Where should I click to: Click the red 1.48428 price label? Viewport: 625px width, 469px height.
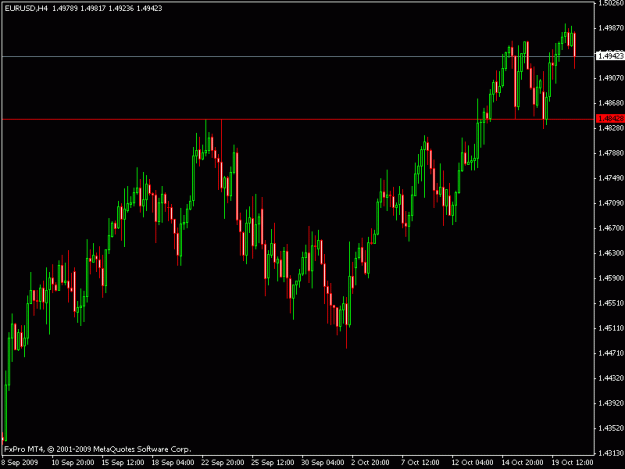610,118
